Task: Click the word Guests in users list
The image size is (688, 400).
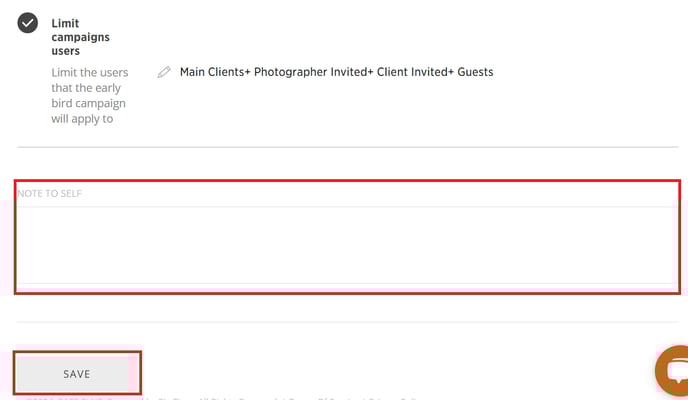Action: 475,72
